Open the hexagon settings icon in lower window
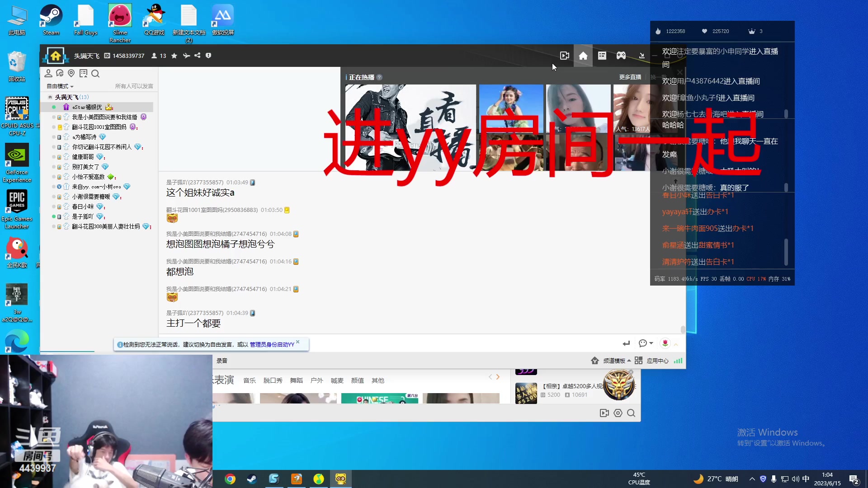 tap(618, 413)
